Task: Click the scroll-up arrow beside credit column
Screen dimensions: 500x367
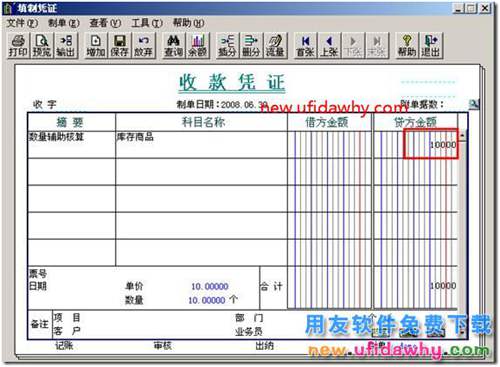Action: 462,135
